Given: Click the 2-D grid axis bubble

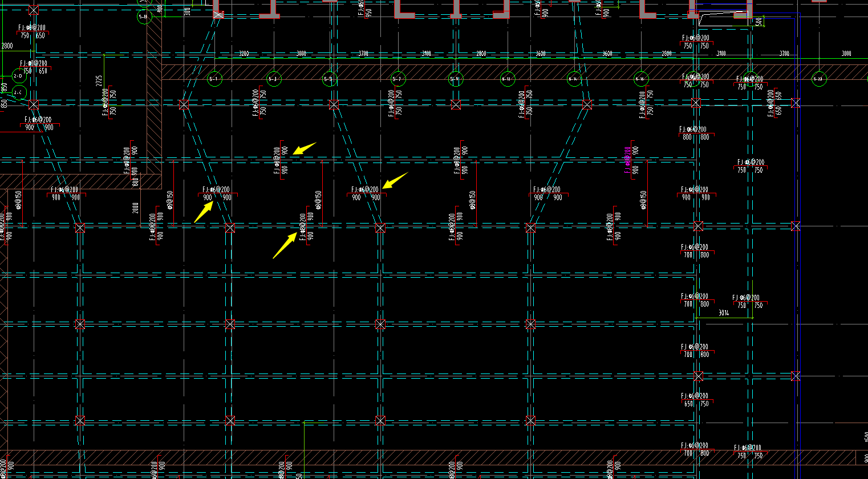Looking at the screenshot, I should [19, 75].
